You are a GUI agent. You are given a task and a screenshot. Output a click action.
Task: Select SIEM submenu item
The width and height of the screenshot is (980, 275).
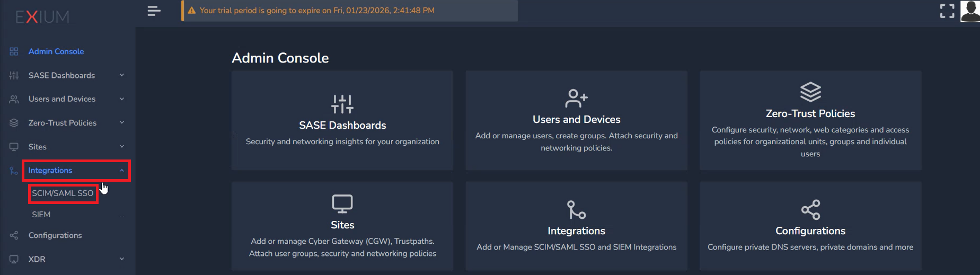pyautogui.click(x=41, y=215)
